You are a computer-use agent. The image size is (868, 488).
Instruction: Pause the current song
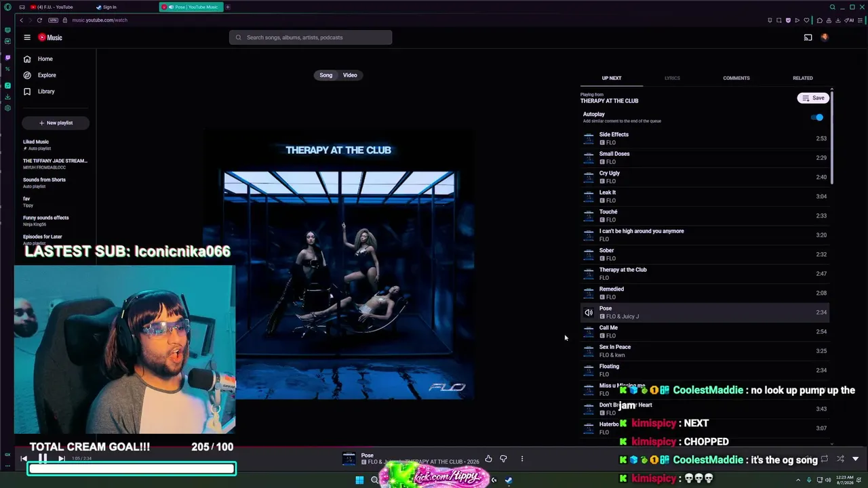coord(42,459)
